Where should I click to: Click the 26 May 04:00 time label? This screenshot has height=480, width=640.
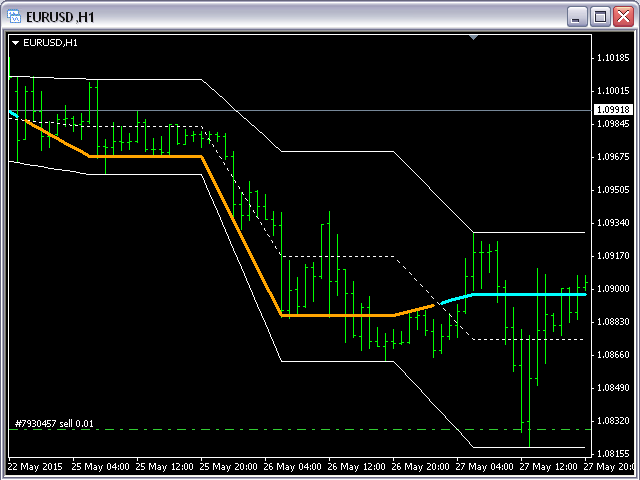tap(293, 467)
